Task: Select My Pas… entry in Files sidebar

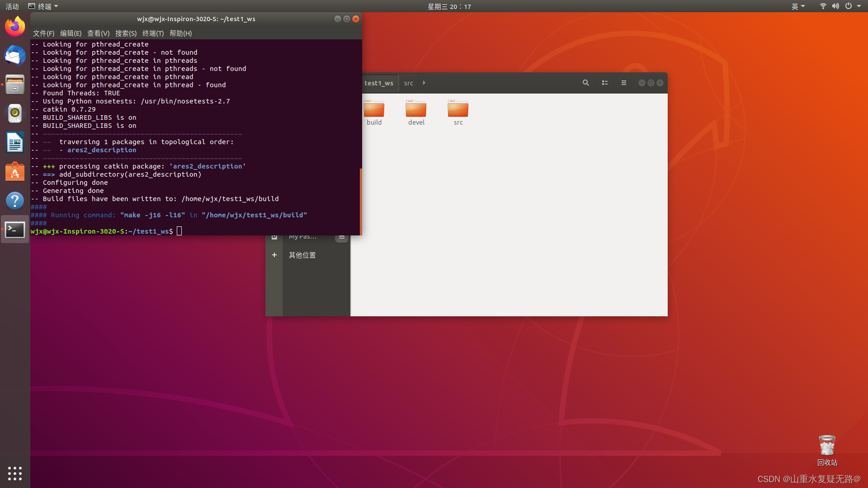Action: (x=303, y=237)
